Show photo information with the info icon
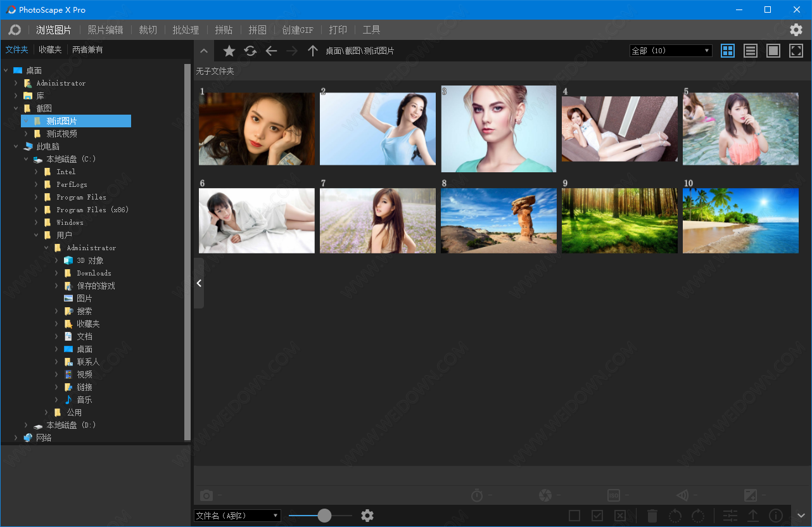The image size is (812, 527). [x=776, y=516]
